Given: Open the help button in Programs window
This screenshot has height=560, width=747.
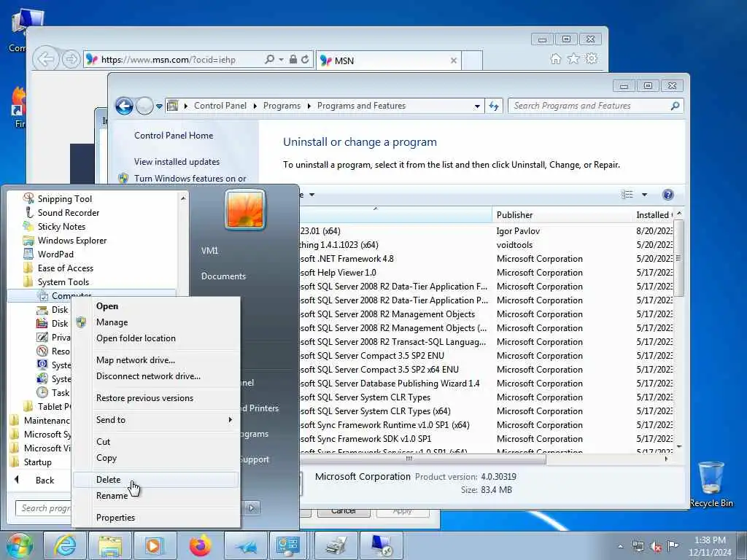Looking at the screenshot, I should coord(668,194).
